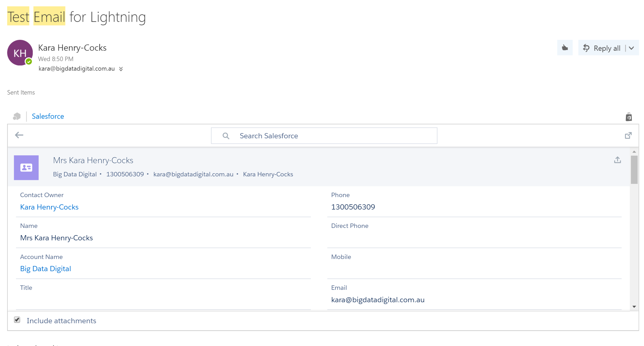This screenshot has height=346, width=644.
Task: Click the sender name Kara Henry-Cocks
Action: pos(72,48)
